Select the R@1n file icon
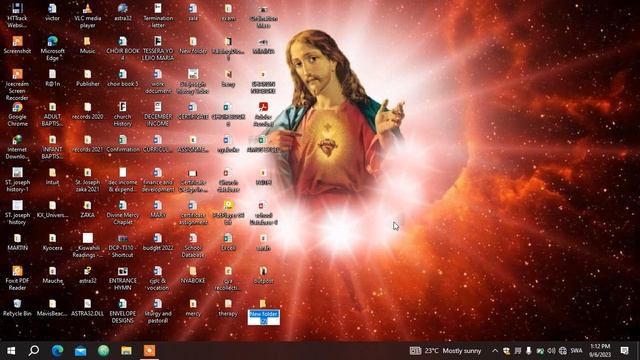Image resolution: width=640 pixels, height=360 pixels. (x=52, y=78)
